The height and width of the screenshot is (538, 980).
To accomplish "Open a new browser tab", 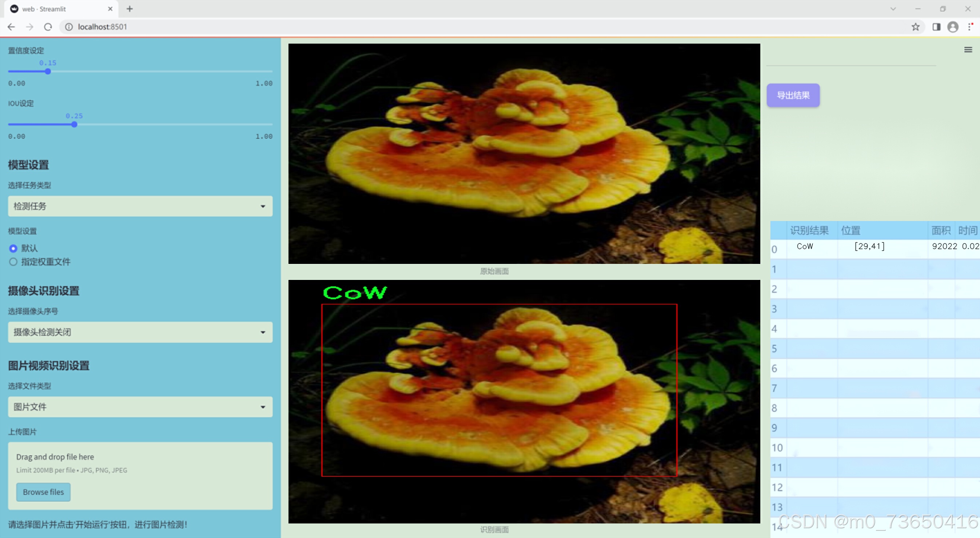I will click(x=130, y=9).
